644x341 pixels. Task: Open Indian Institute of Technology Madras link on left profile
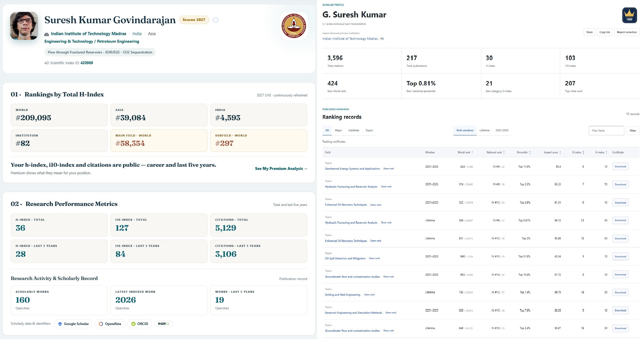pyautogui.click(x=88, y=34)
